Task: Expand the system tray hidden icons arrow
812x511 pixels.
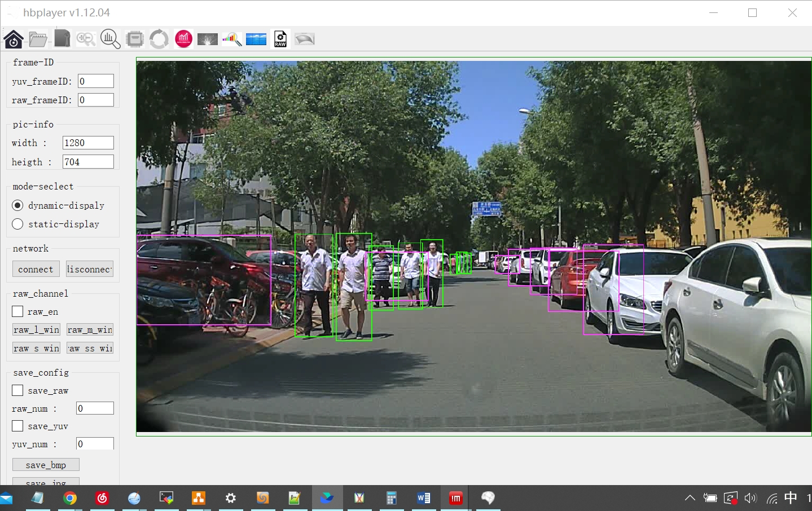Action: (x=690, y=498)
